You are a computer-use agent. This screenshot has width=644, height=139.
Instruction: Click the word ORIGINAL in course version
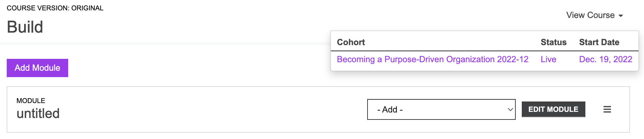pos(87,8)
